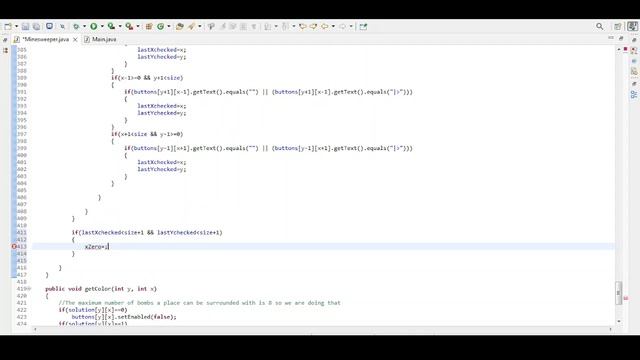This screenshot has width=640, height=360.
Task: Click the vertical scrollbar thumb
Action: (x=618, y=293)
